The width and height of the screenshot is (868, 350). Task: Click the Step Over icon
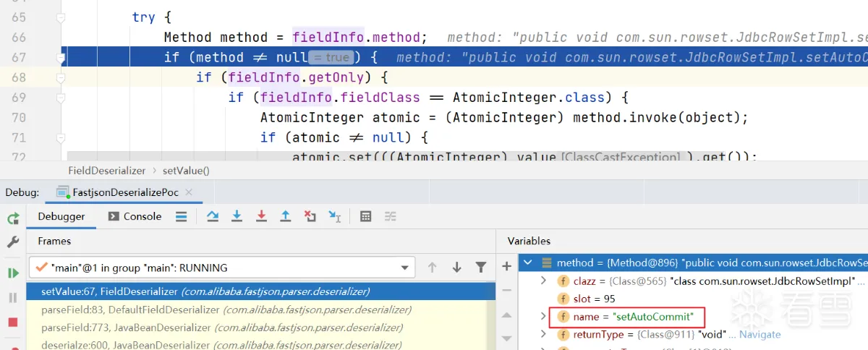pyautogui.click(x=212, y=216)
